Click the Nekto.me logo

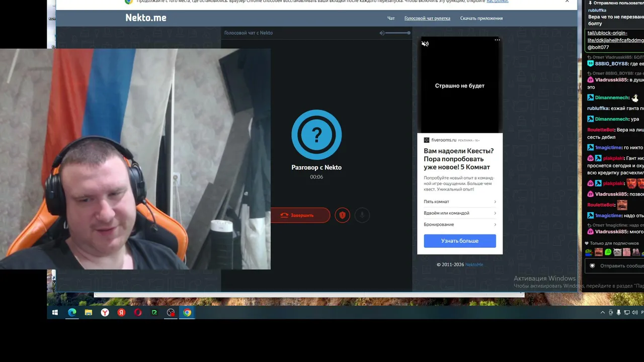pyautogui.click(x=146, y=18)
